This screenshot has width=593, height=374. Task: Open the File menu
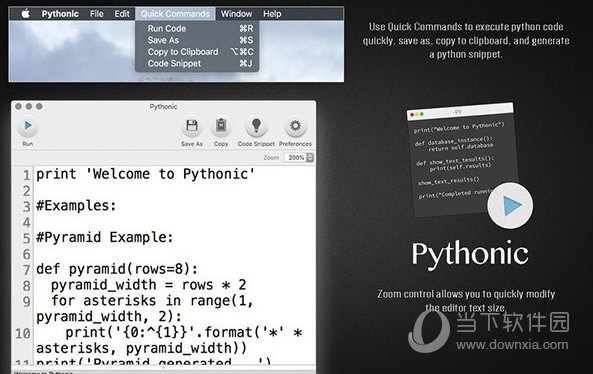point(97,14)
